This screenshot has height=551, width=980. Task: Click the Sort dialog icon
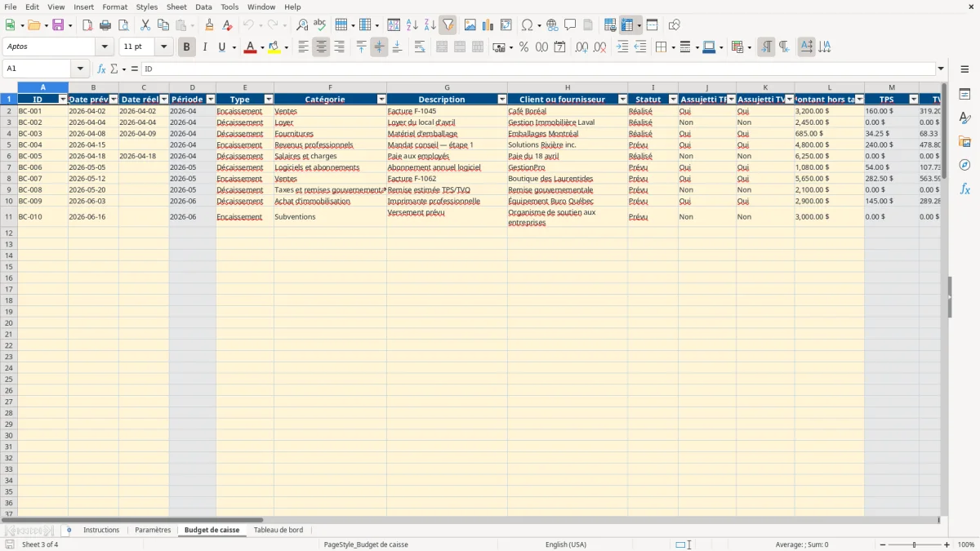coord(394,25)
